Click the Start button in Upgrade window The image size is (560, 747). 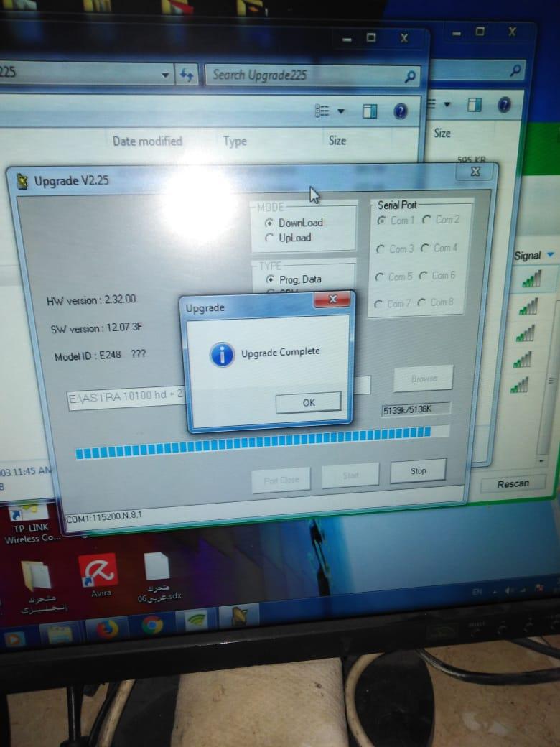[x=350, y=475]
